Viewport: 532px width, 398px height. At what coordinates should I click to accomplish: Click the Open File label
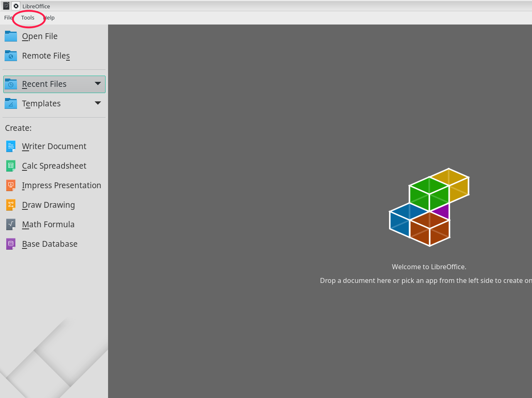pos(40,36)
